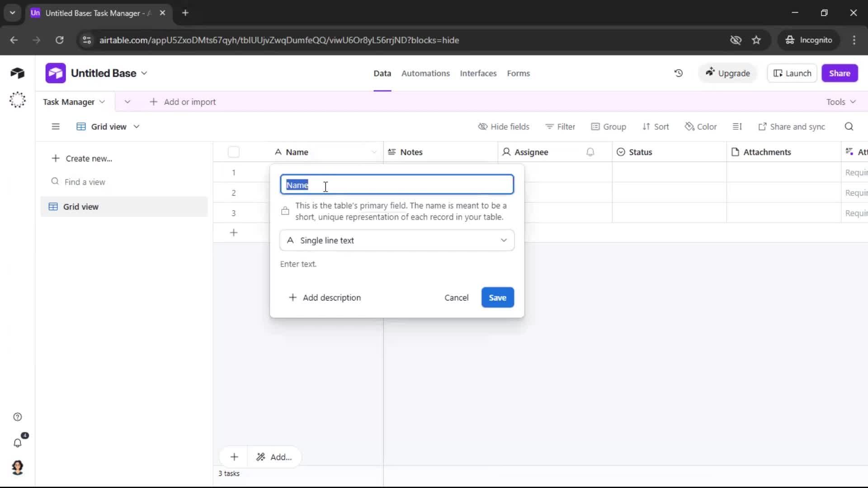
Task: Close the Untitled Base browser tab
Action: [x=162, y=13]
